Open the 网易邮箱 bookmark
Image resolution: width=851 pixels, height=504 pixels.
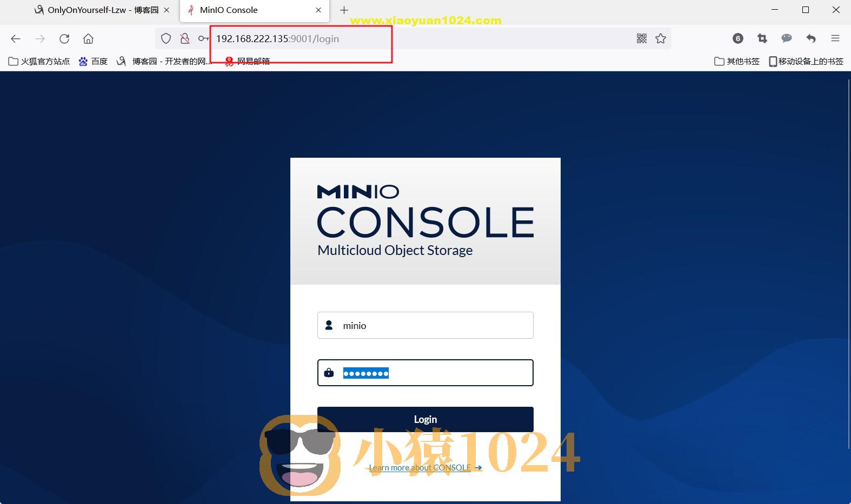point(247,61)
